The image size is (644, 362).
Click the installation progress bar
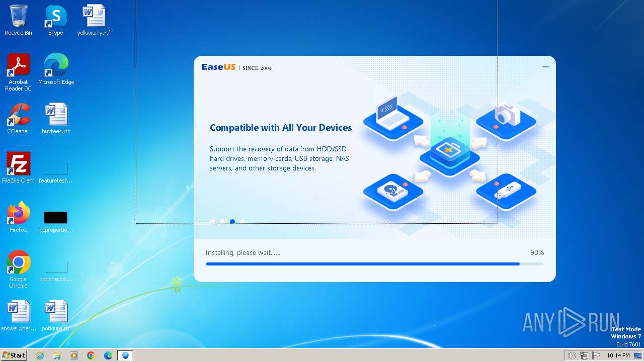pos(374,264)
